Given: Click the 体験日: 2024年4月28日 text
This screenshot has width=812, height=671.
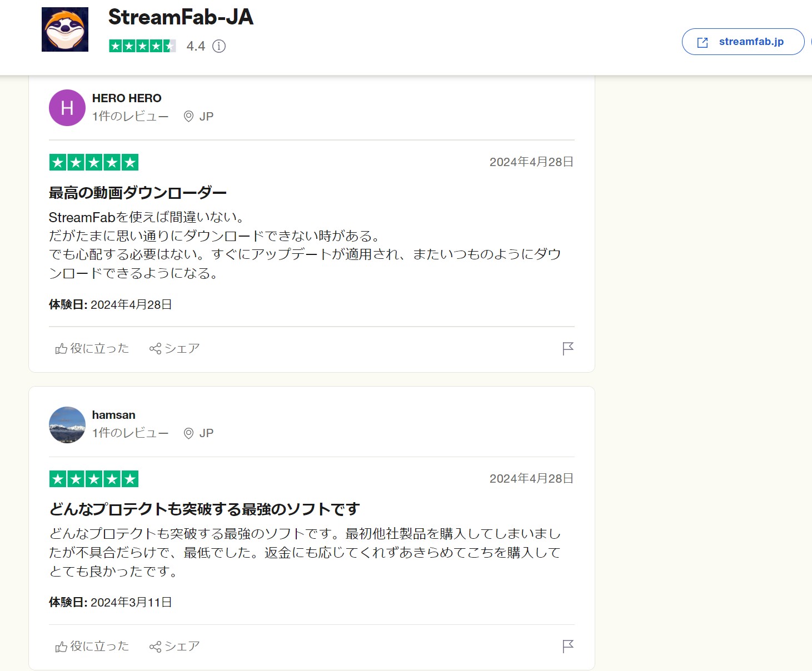Looking at the screenshot, I should (111, 304).
